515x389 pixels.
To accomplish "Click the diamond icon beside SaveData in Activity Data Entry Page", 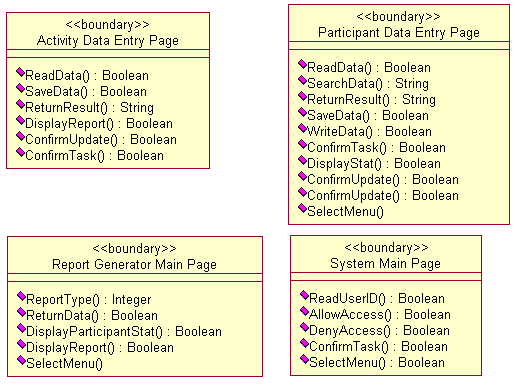I will pos(20,88).
